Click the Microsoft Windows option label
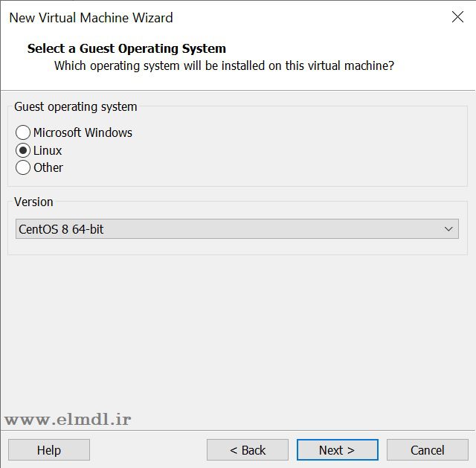 pyautogui.click(x=83, y=132)
